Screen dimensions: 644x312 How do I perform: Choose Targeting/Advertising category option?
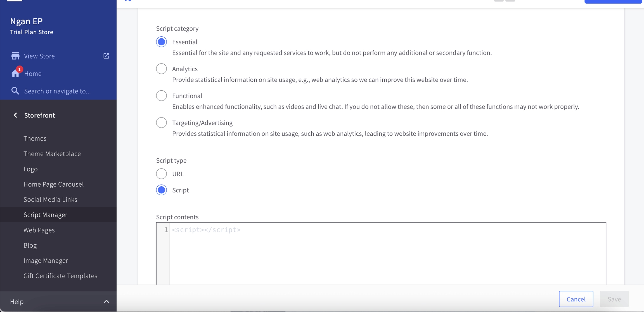pos(161,123)
